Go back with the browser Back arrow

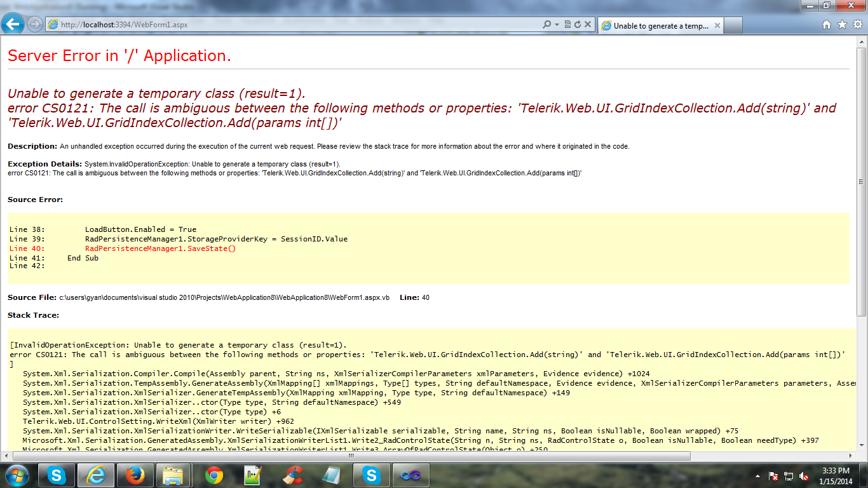tap(14, 25)
